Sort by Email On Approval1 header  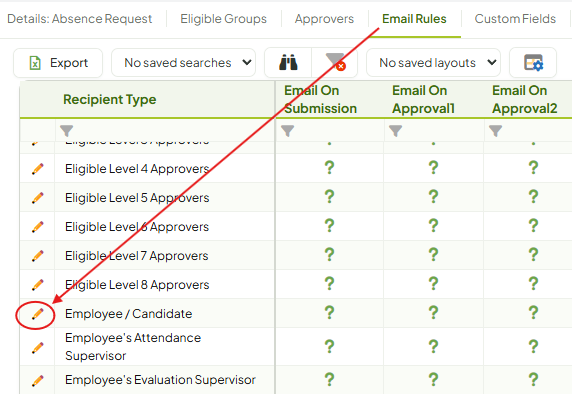point(423,99)
